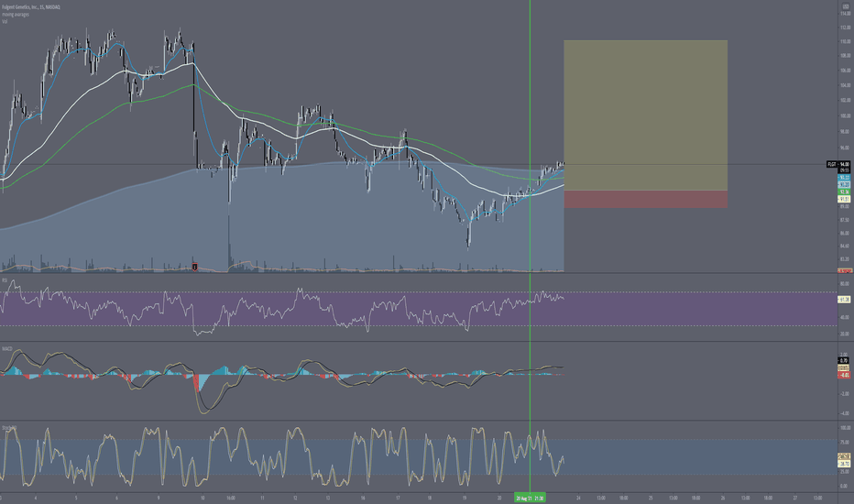Select the Vol indicator label
The image size is (854, 504).
[5, 21]
